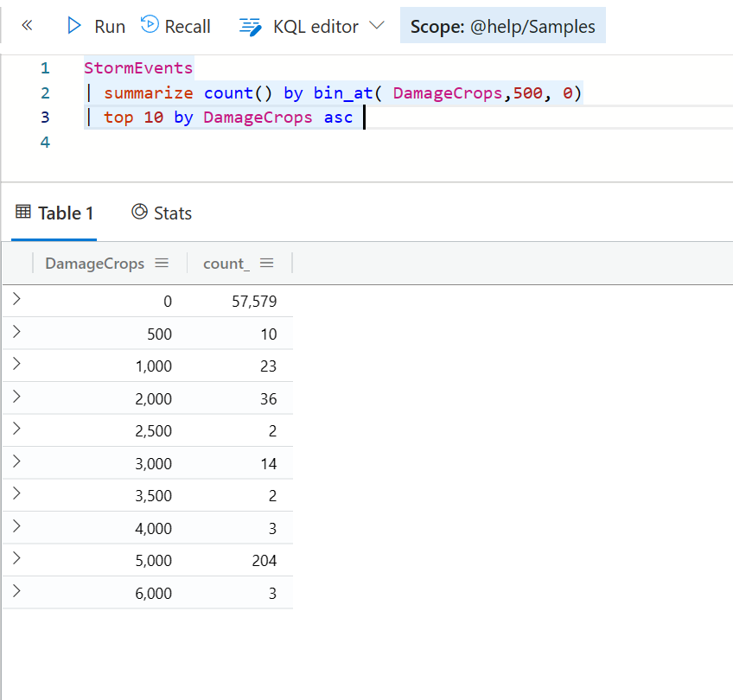Expand the row with DamageCrops 2,000
Viewport: 733px width, 700px height.
coord(16,397)
